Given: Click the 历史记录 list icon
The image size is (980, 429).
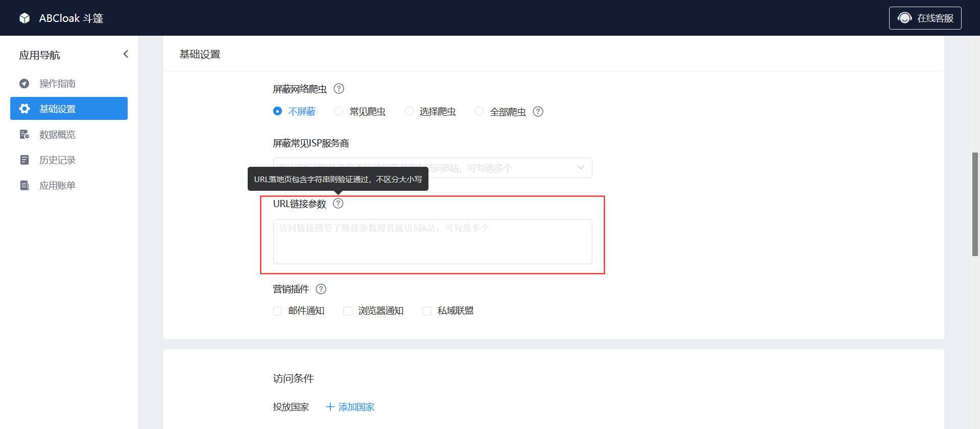Looking at the screenshot, I should coord(24,160).
